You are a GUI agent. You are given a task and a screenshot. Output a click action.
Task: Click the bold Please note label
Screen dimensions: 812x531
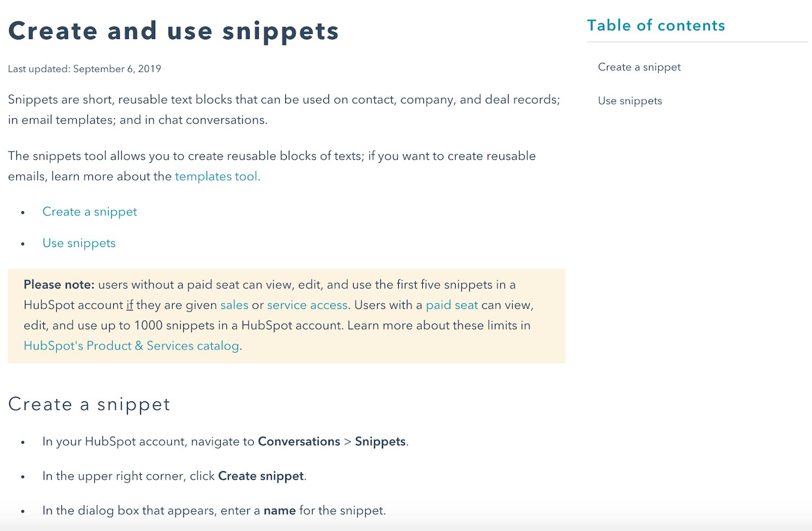pos(59,285)
